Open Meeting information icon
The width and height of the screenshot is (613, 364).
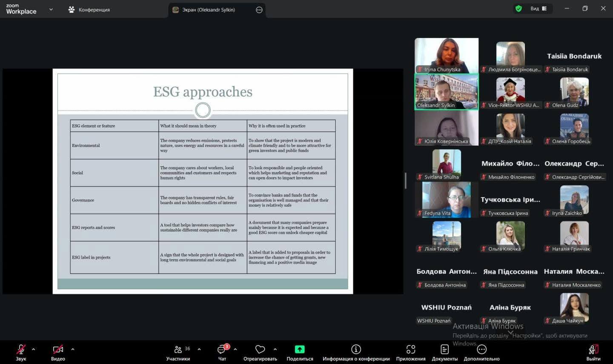(x=356, y=350)
